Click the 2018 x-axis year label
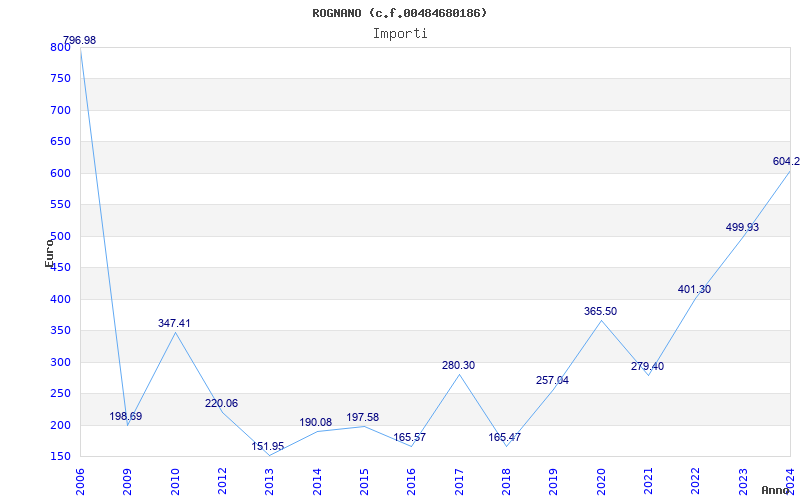Image resolution: width=800 pixels, height=500 pixels. [x=506, y=482]
